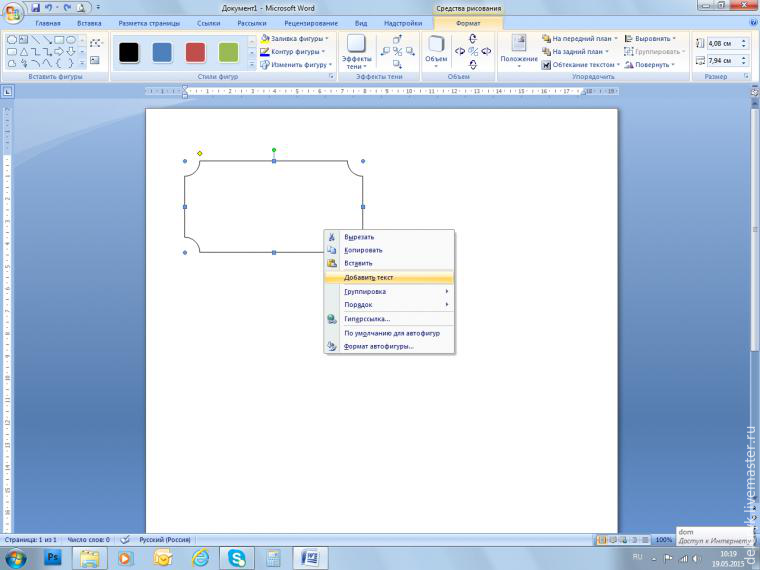Switch to the Разметка страницы tab

[147, 22]
